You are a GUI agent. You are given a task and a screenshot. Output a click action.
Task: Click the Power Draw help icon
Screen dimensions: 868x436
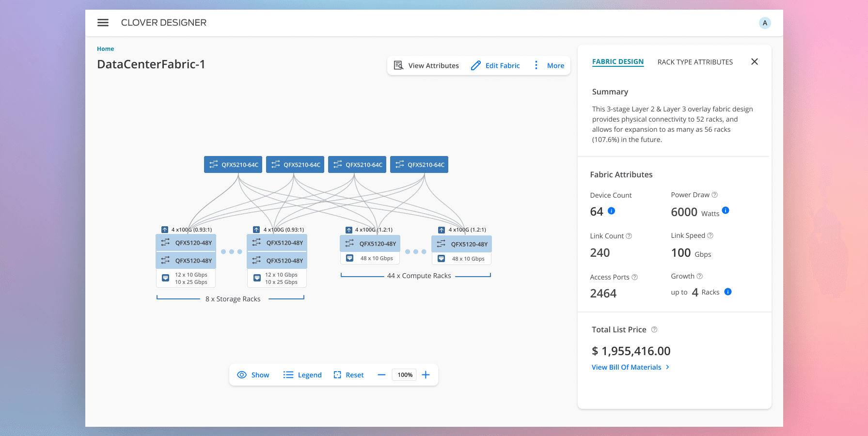tap(714, 195)
